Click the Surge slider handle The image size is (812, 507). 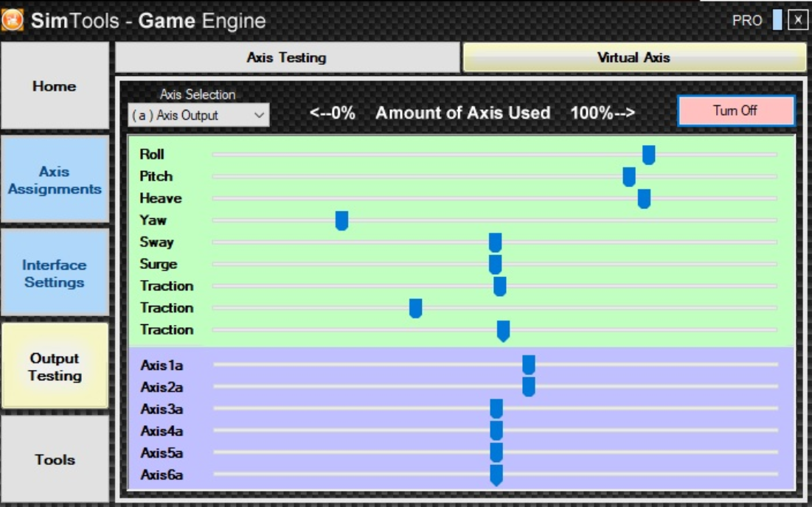(x=495, y=265)
